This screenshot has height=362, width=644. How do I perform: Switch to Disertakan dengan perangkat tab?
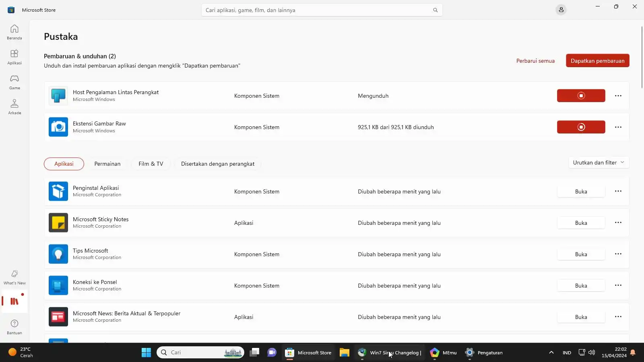coord(218,164)
